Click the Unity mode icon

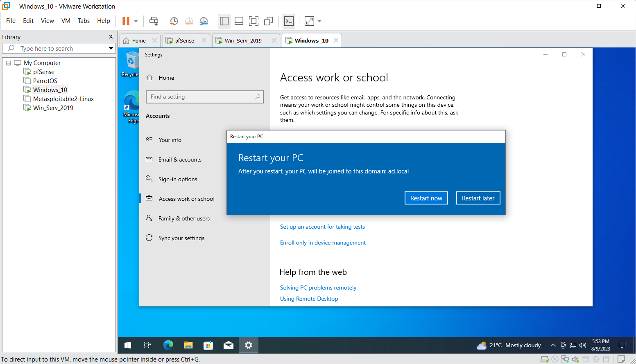click(x=269, y=21)
